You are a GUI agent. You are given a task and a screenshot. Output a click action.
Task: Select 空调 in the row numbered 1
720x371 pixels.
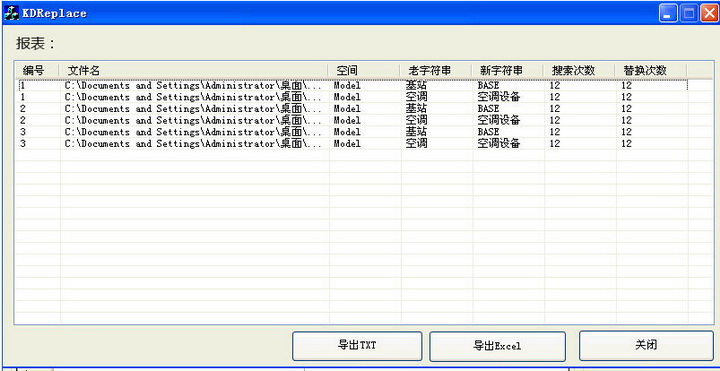pos(416,97)
